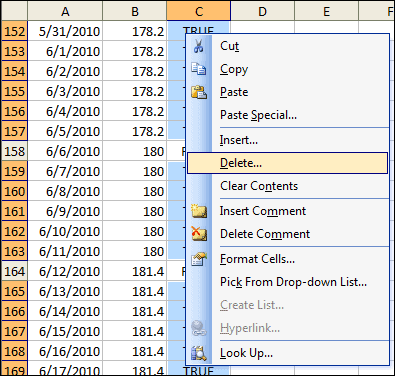The height and width of the screenshot is (376, 395).
Task: Select column E header
Action: [327, 11]
